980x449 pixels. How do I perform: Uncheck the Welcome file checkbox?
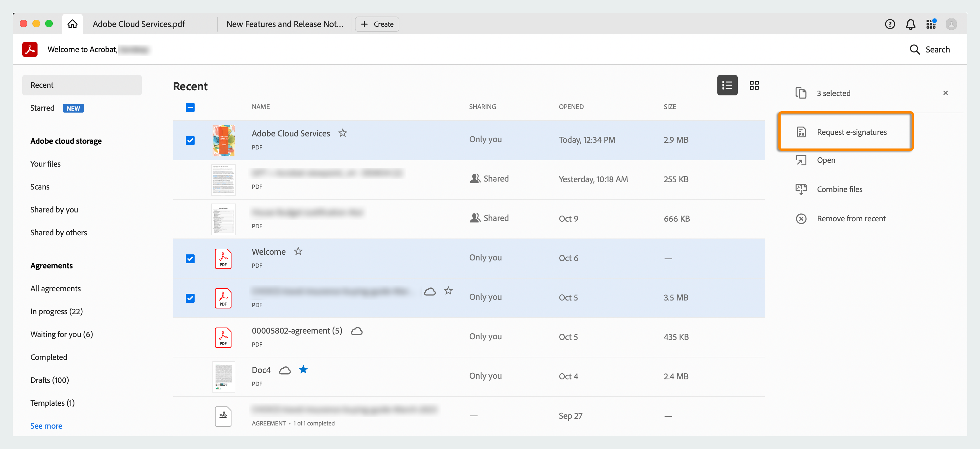190,259
